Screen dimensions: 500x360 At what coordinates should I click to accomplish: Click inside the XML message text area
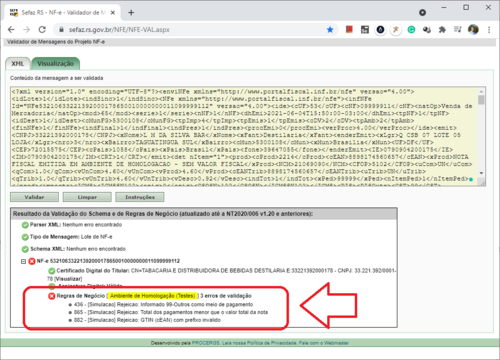[x=244, y=136]
